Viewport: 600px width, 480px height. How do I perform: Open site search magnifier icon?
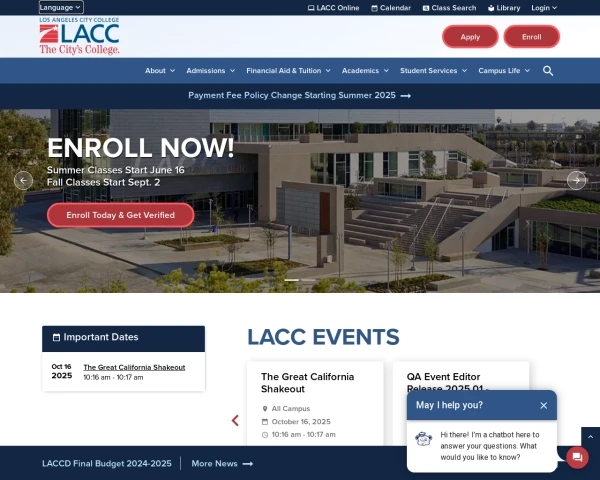pyautogui.click(x=548, y=71)
